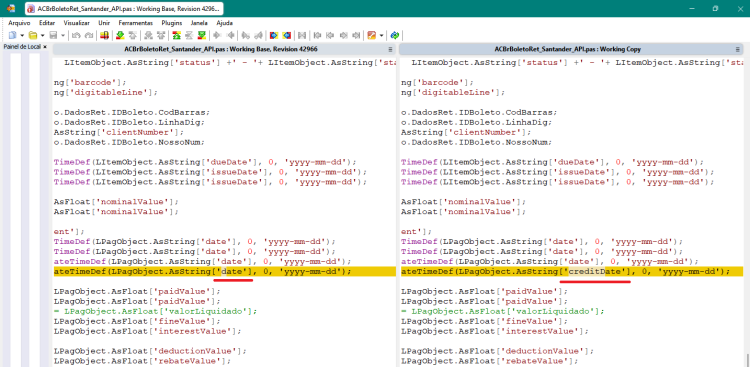Open the Arquivo menu

coord(19,22)
